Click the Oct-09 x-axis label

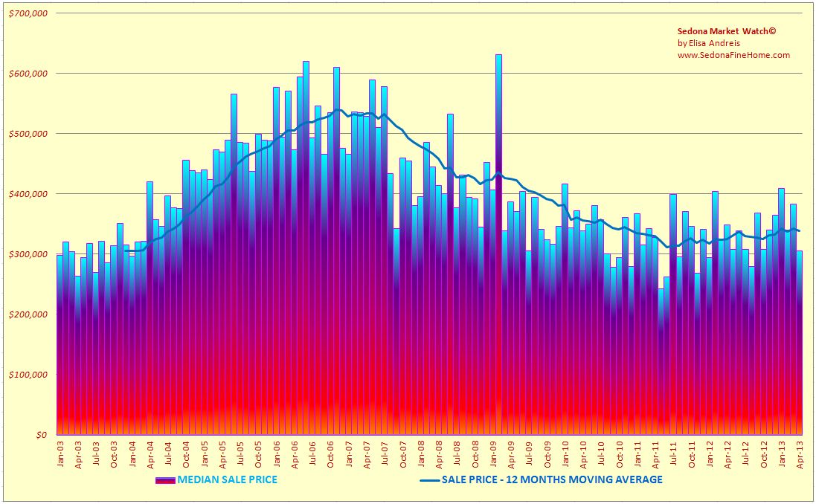pos(547,455)
